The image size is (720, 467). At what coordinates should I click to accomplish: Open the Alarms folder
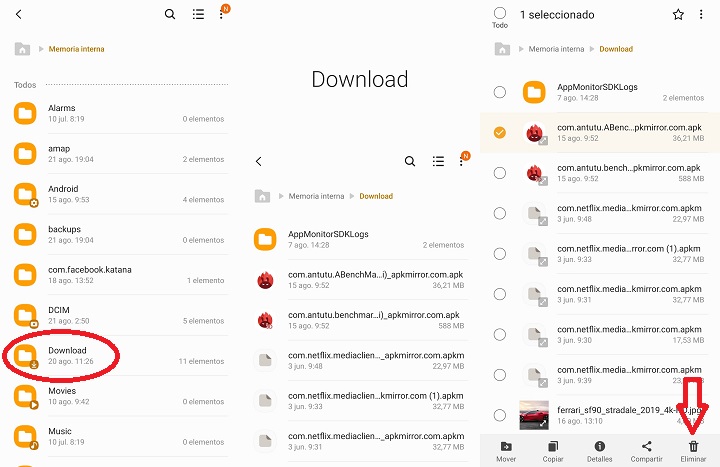(119, 113)
